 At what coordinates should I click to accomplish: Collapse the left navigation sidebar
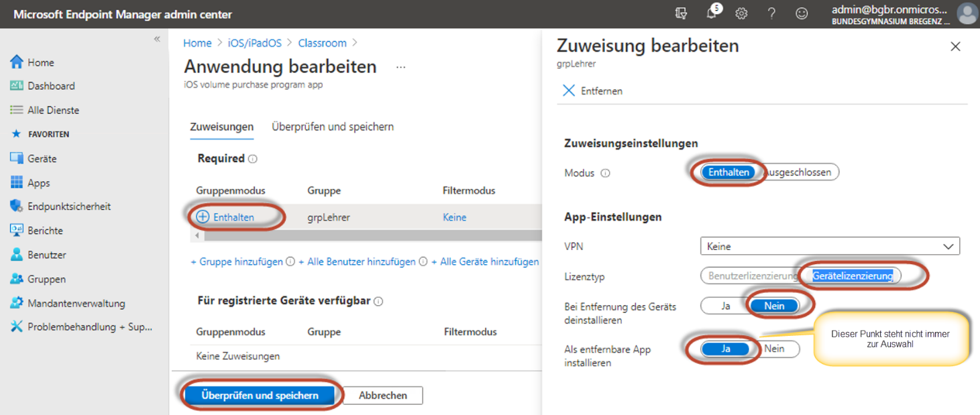[157, 39]
